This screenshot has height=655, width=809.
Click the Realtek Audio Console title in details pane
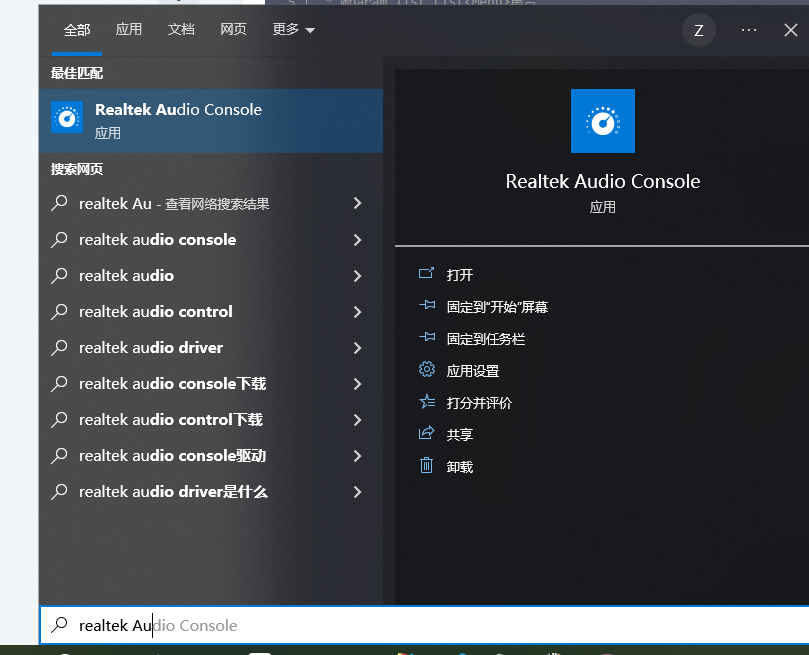point(603,182)
